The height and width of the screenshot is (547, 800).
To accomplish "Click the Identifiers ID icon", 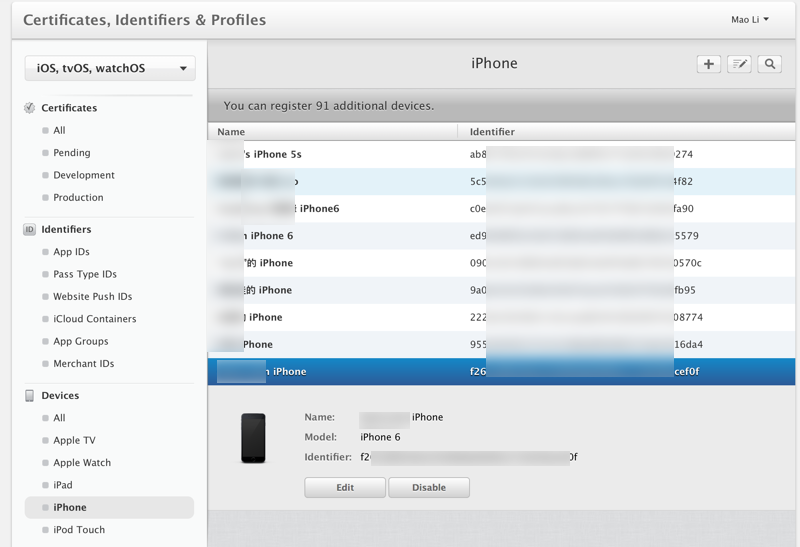I will (x=30, y=230).
